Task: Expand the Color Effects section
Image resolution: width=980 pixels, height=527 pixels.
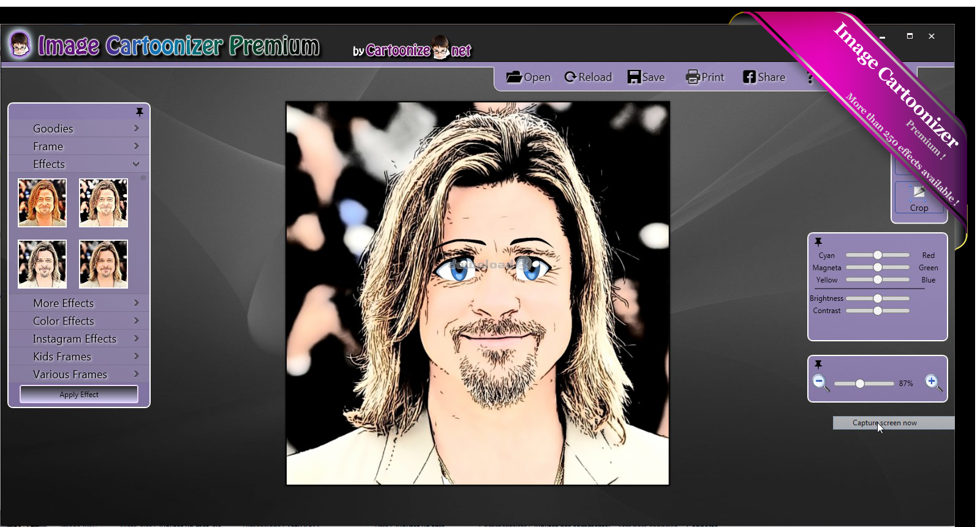Action: (79, 321)
